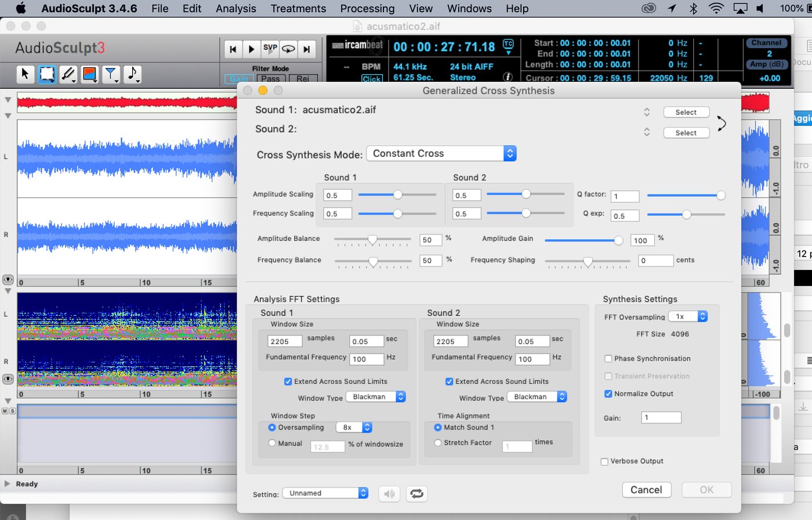Toggle the M S track button
The image size is (812, 520).
click(8, 411)
